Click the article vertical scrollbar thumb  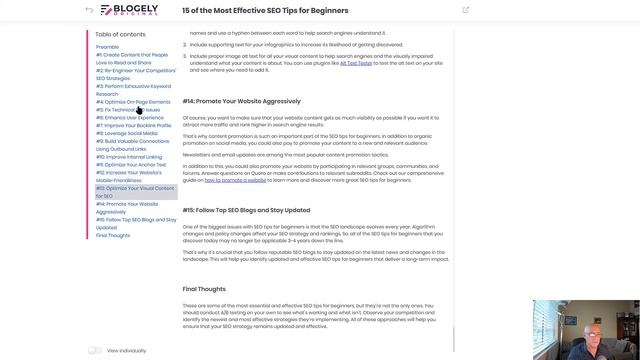tap(453, 340)
